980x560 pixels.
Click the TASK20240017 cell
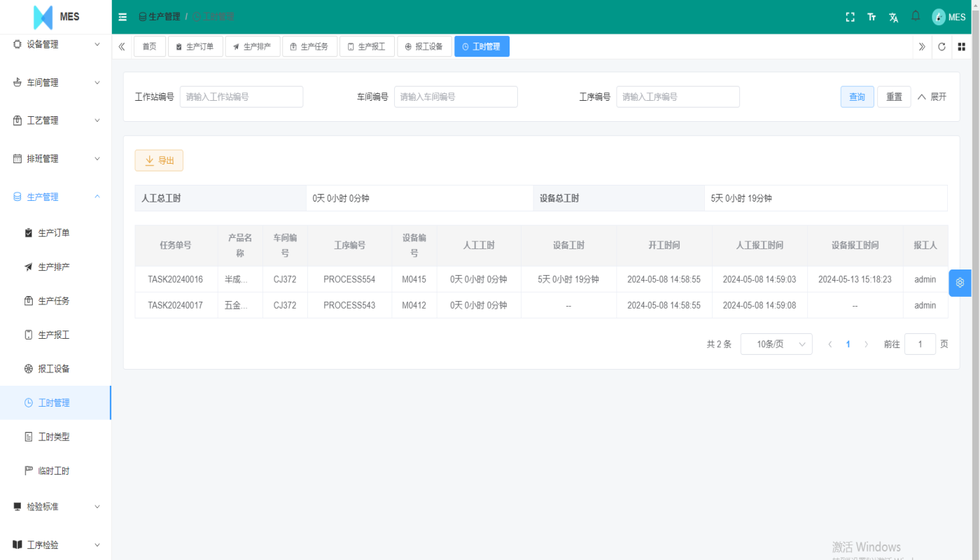(176, 305)
